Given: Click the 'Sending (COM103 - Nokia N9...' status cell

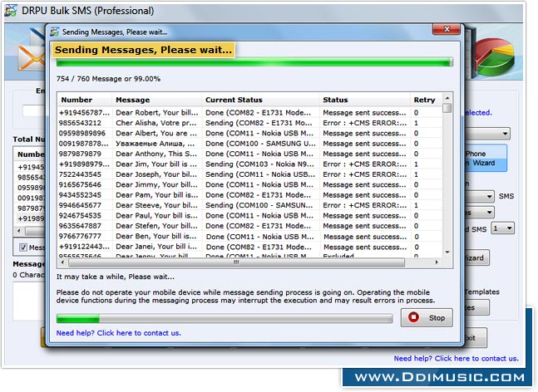Looking at the screenshot, I should click(259, 164).
